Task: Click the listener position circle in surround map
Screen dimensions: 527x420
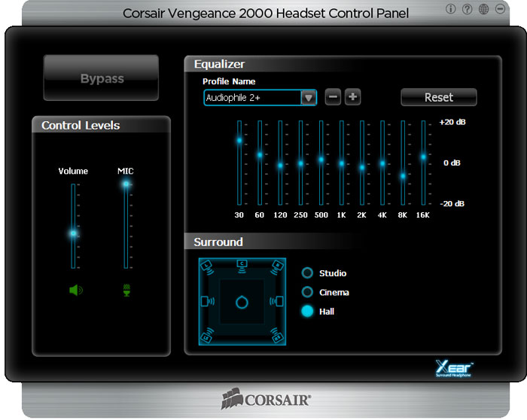Action: click(242, 303)
